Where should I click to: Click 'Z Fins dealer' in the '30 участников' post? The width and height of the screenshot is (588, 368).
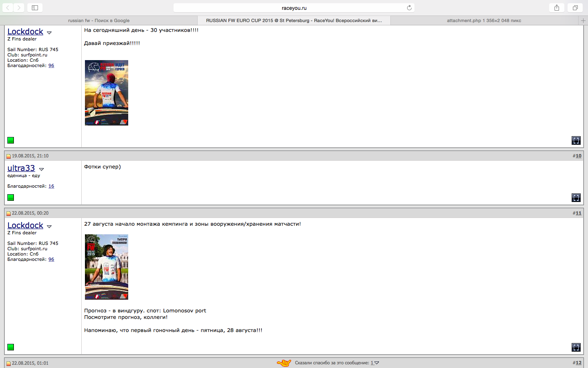point(22,39)
